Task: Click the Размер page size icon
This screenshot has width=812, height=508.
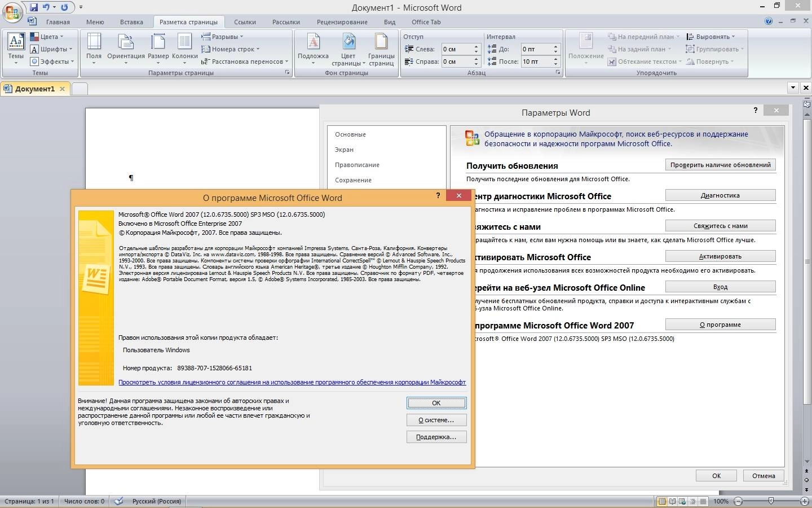Action: 158,41
